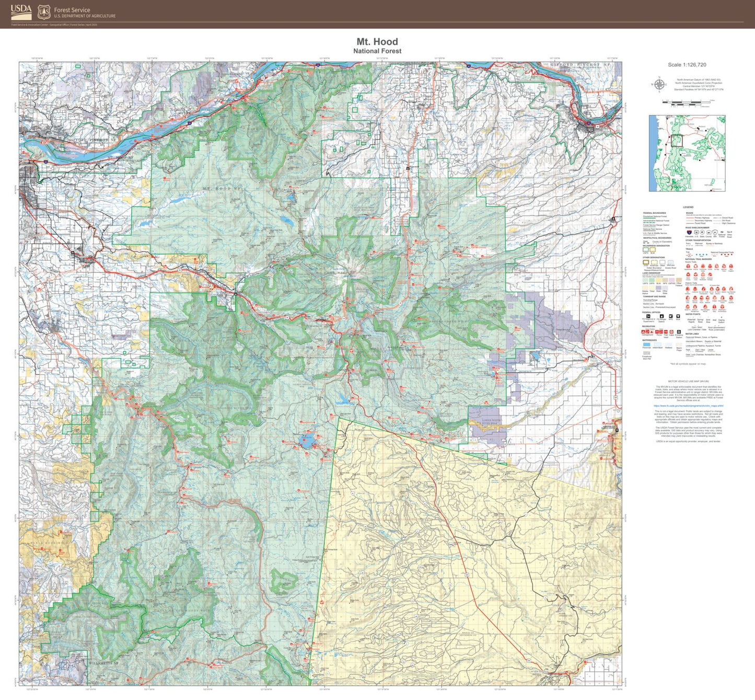Viewport: 755px width, 700px height.
Task: Click the compass rose north arrow
Action: tap(660, 84)
